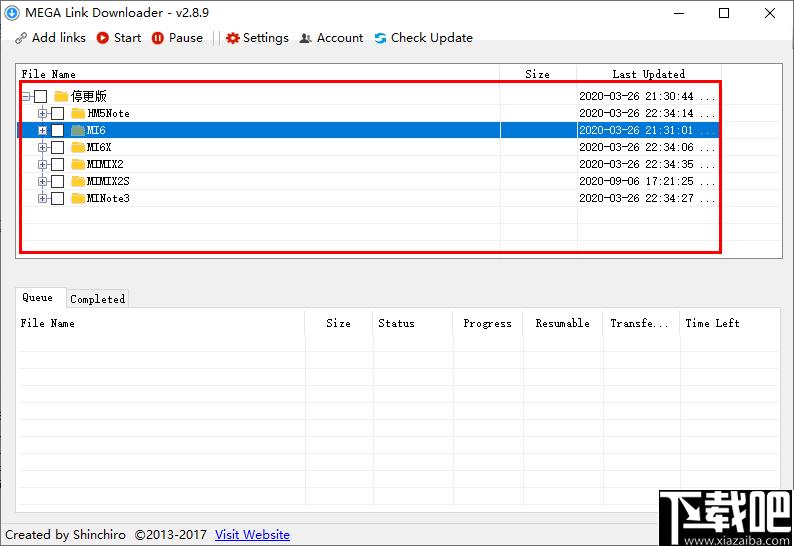The width and height of the screenshot is (794, 546).
Task: Click the MINote3 folder icon
Action: click(x=78, y=198)
